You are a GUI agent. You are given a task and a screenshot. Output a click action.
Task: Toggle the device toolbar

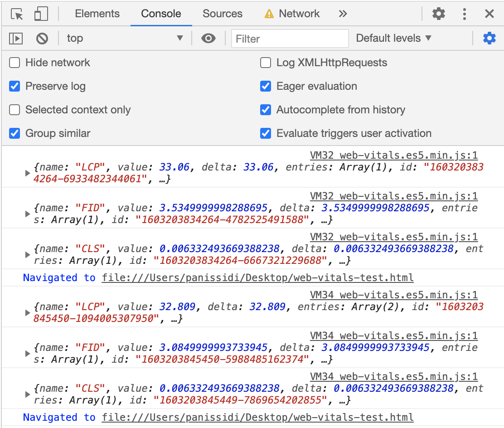(x=41, y=14)
